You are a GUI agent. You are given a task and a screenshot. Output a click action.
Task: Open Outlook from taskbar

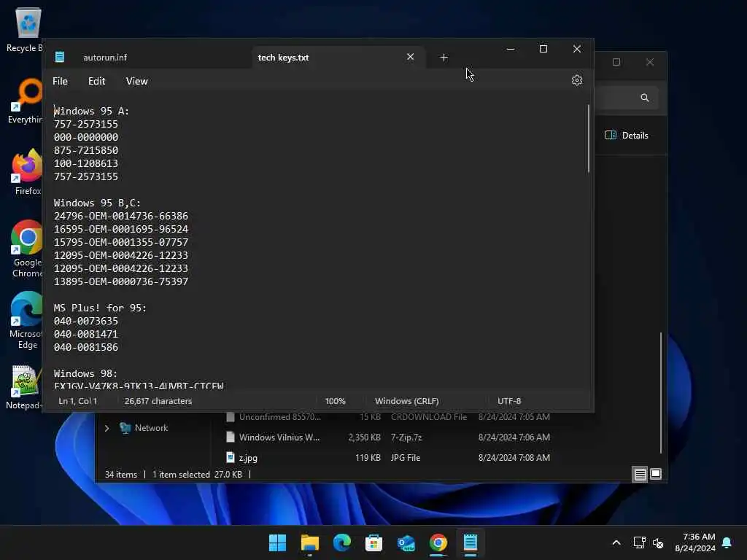pyautogui.click(x=406, y=542)
